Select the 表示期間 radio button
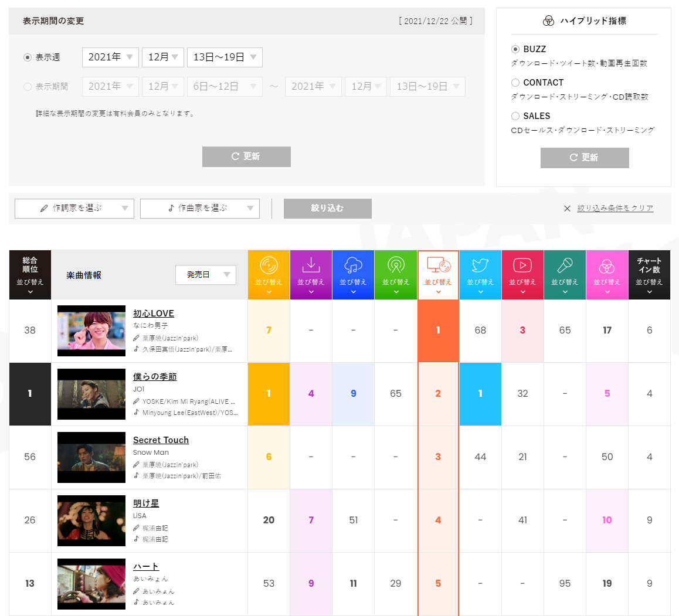679x616 pixels. point(28,87)
